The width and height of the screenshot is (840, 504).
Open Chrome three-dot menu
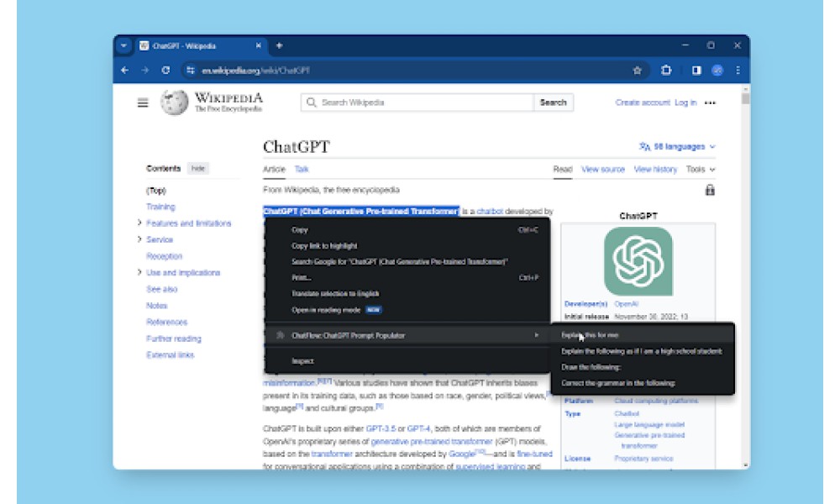(x=738, y=71)
